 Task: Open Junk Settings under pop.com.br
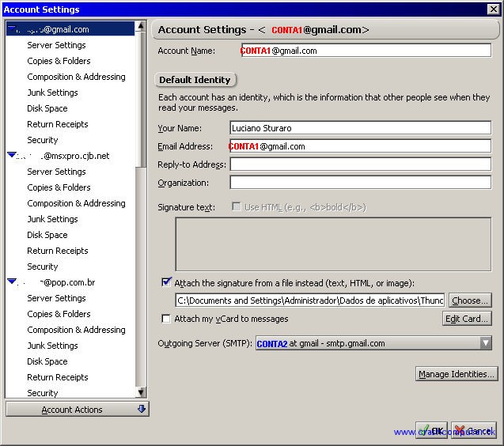(52, 346)
